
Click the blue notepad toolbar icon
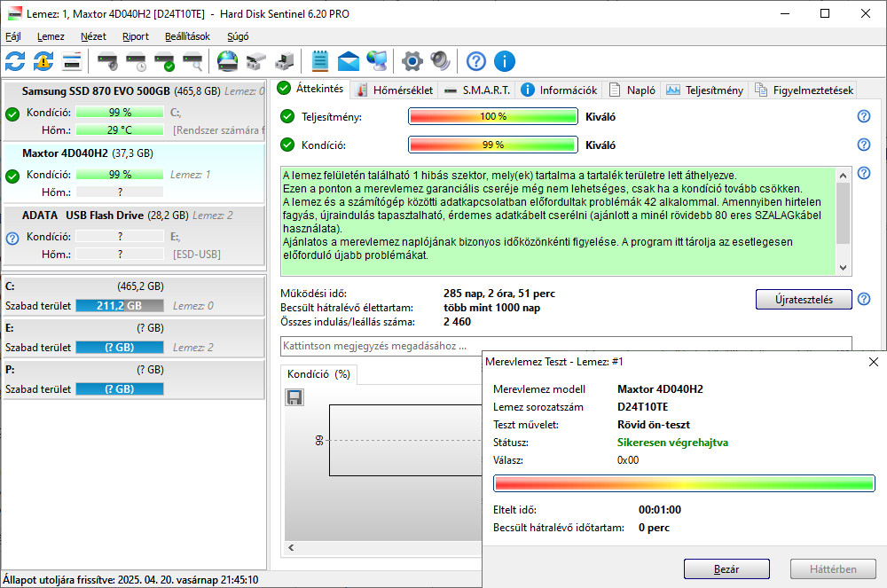click(319, 61)
